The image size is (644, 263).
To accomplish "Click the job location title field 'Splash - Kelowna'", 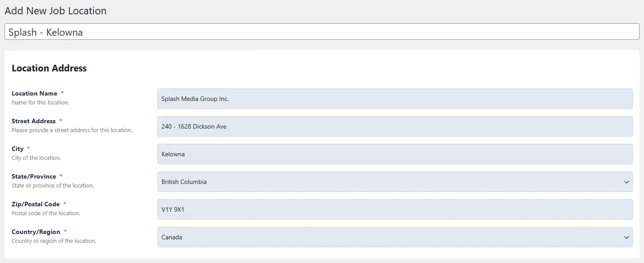I will point(322,32).
